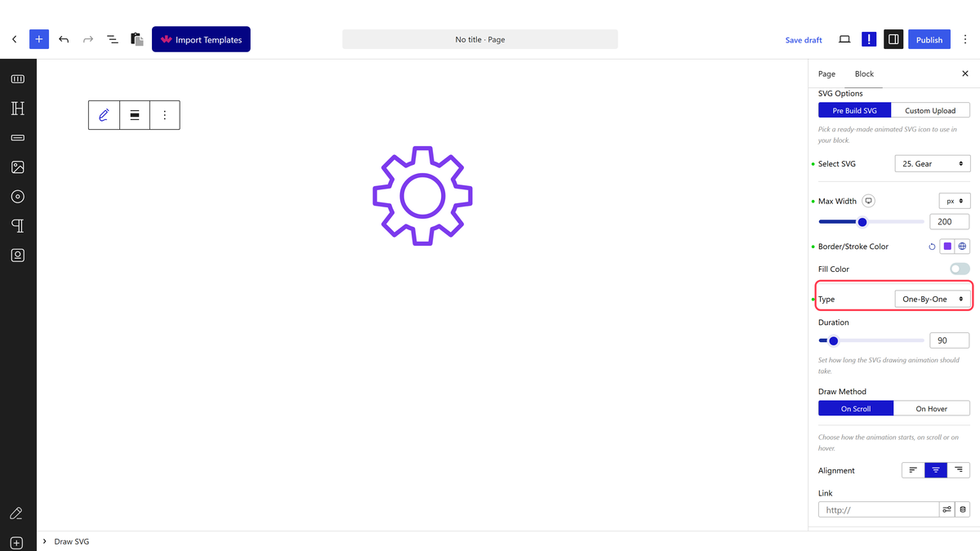Click the Max Width responsive device icon

pos(869,201)
